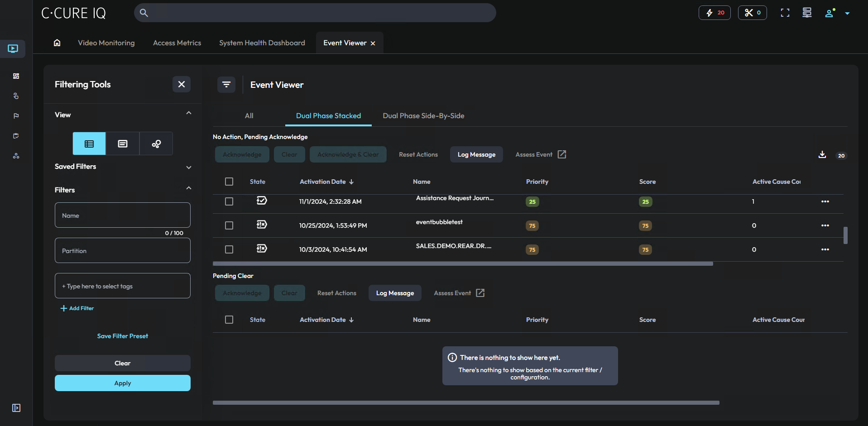Open the user account icon
The image size is (868, 426).
coord(829,13)
